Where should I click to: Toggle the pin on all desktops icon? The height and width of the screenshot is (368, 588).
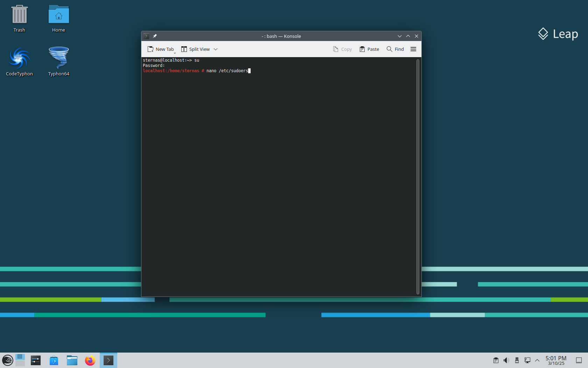(x=155, y=36)
